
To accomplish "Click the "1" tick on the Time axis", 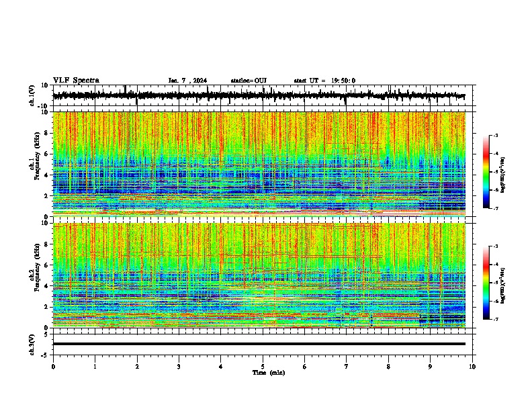I will tap(95, 367).
